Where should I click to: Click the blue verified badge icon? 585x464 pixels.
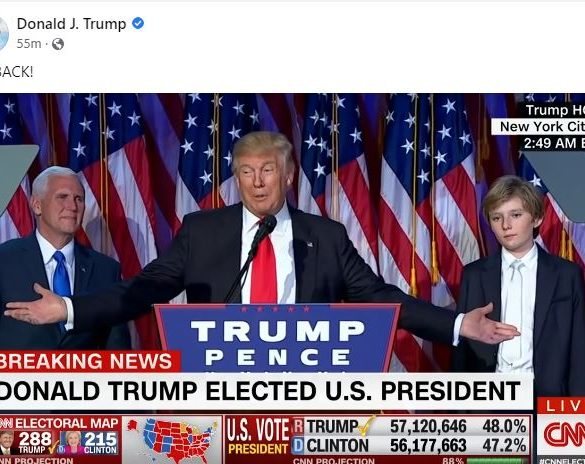[x=138, y=23]
